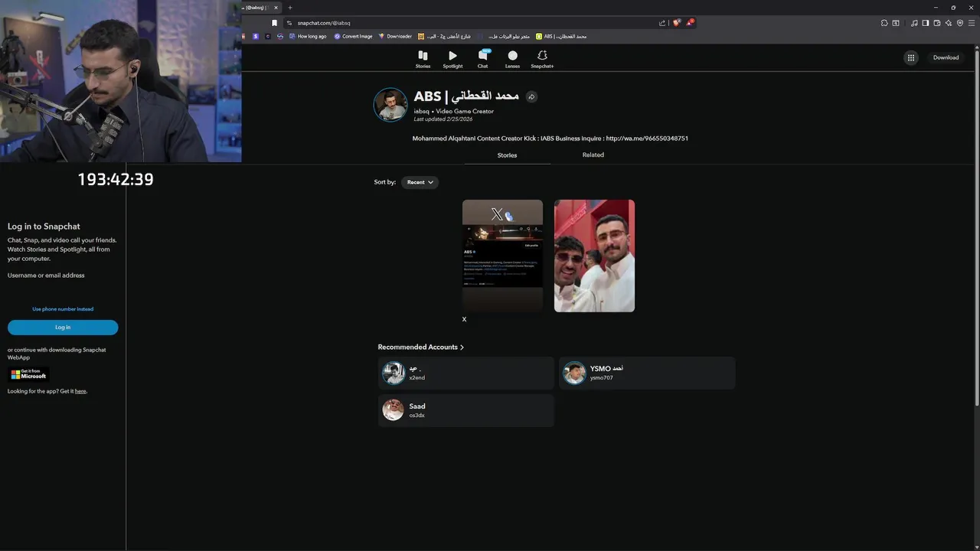Click the page vertical scrollbar
980x551 pixels.
(977, 230)
